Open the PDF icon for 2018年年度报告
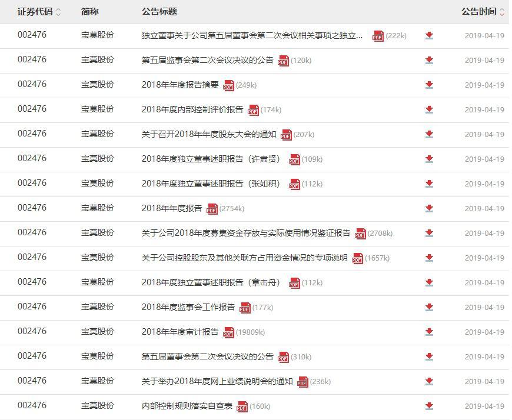This screenshot has width=512, height=420. click(x=211, y=209)
